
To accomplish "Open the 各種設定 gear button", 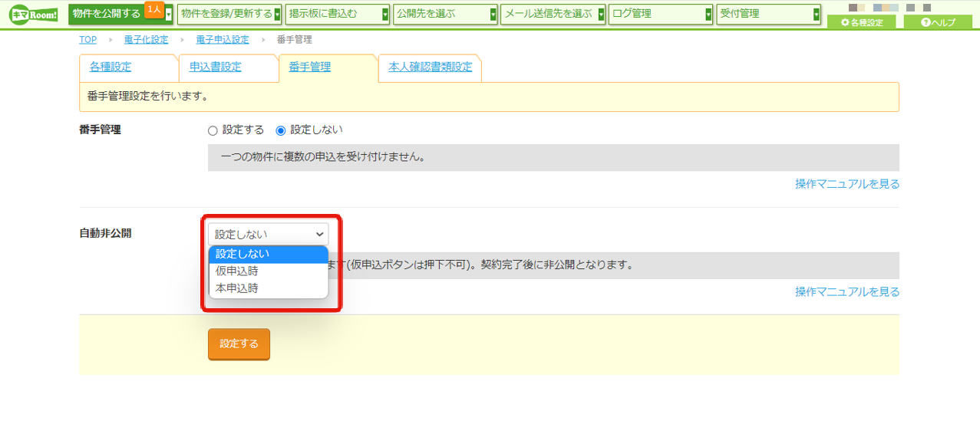I will coord(862,22).
